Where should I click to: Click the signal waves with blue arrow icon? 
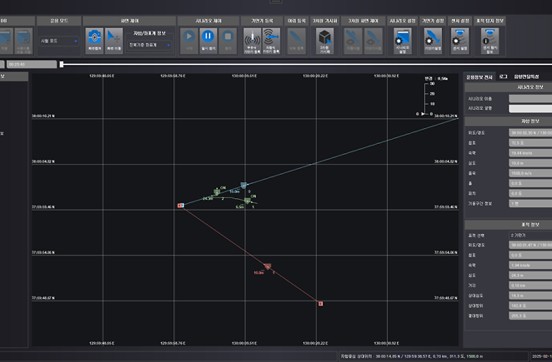tap(271, 41)
